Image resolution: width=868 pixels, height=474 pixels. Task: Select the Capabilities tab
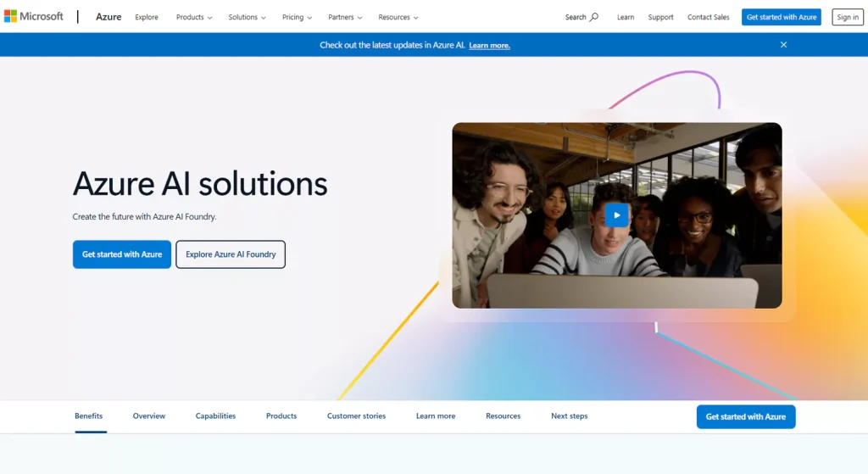(215, 415)
